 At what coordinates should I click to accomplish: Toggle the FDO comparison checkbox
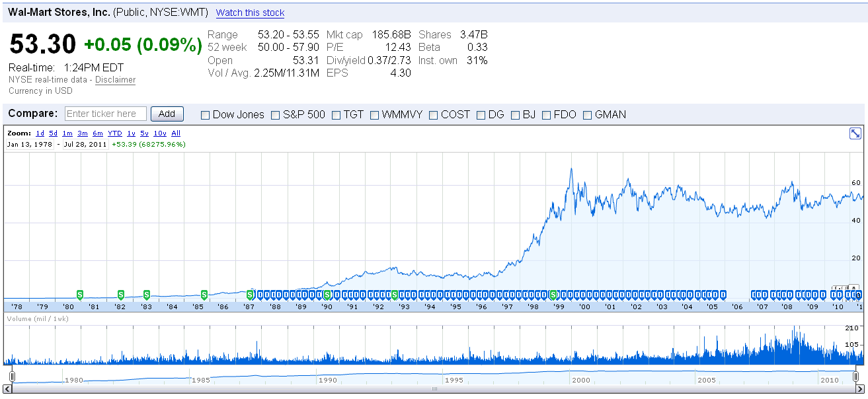point(546,115)
